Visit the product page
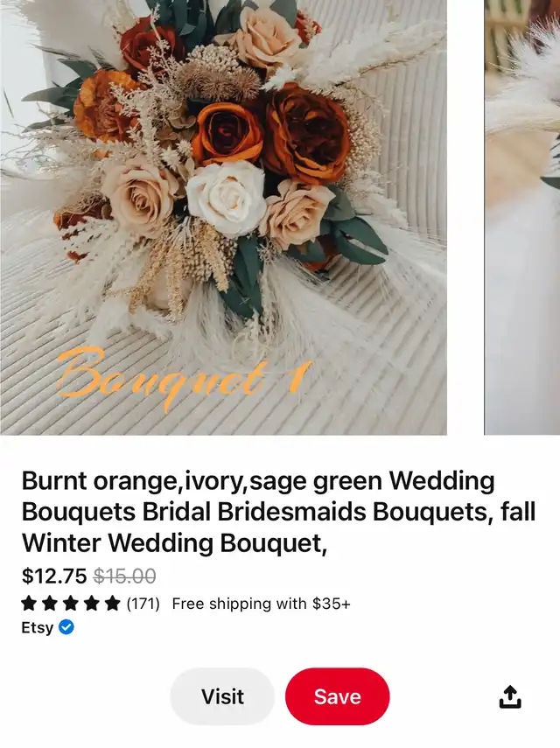560x748 pixels. 222,696
